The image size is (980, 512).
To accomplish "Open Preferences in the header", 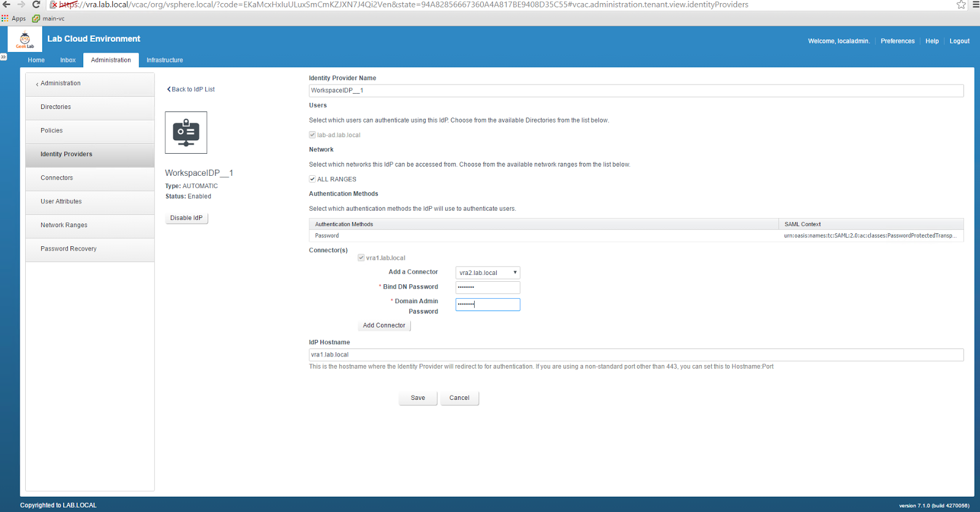I will pyautogui.click(x=897, y=41).
